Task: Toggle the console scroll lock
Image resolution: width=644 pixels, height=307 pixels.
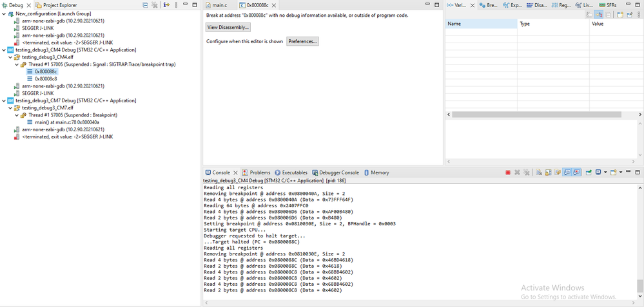Action: 549,172
